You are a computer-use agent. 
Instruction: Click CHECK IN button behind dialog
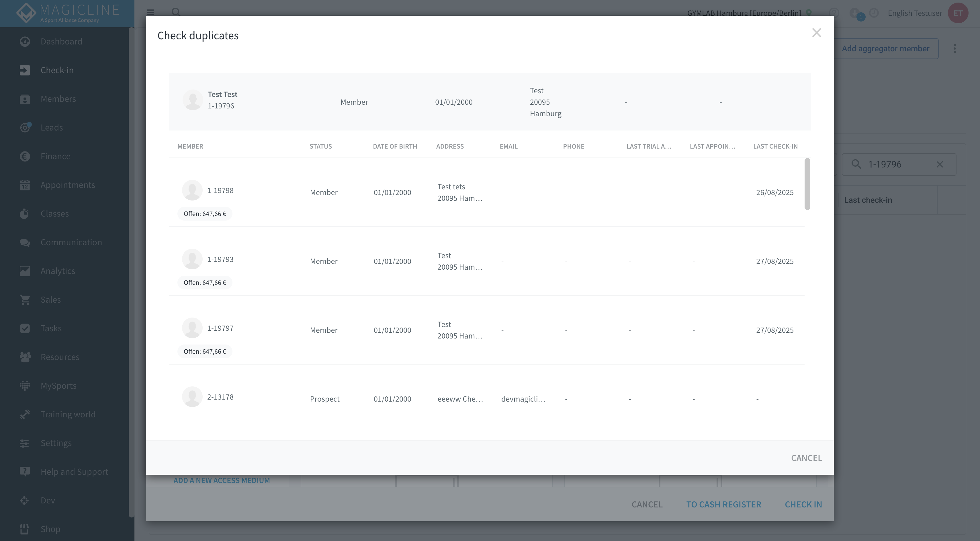pos(803,504)
